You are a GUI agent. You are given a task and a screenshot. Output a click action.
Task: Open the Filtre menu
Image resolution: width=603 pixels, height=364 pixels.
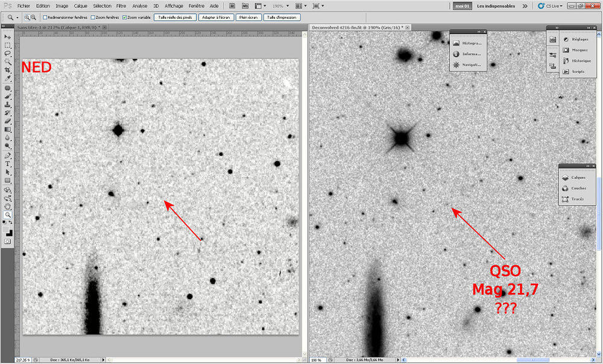tap(121, 6)
